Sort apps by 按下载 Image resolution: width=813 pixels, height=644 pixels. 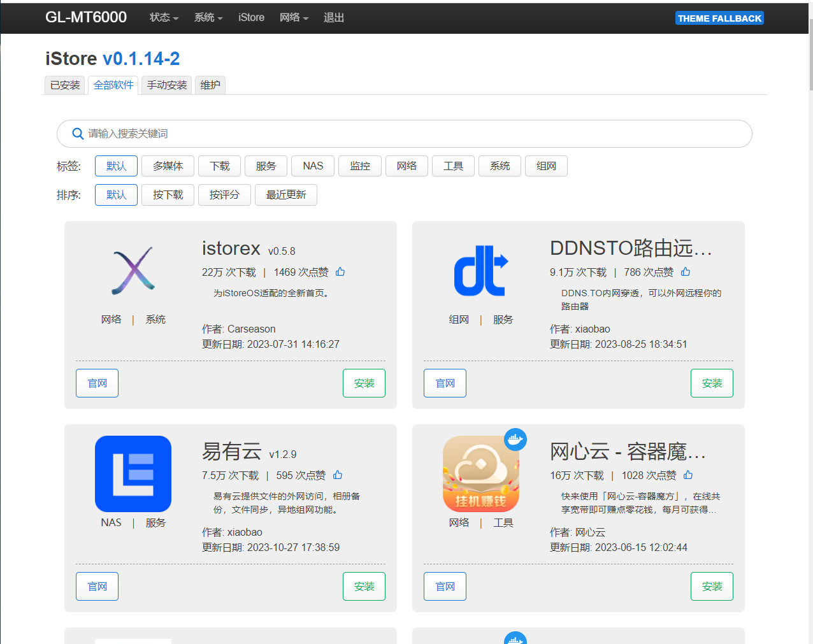pyautogui.click(x=168, y=195)
